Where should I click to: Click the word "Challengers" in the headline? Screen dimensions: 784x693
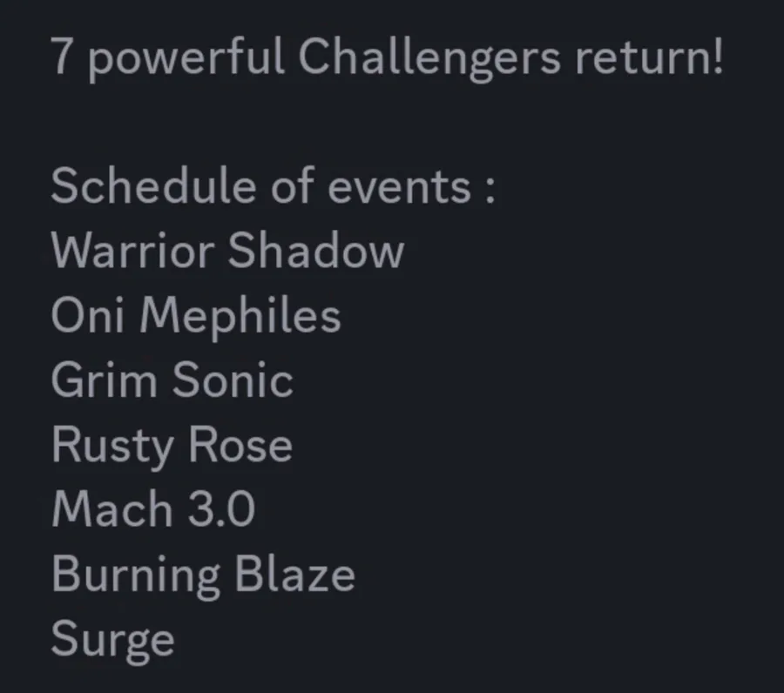click(x=429, y=57)
